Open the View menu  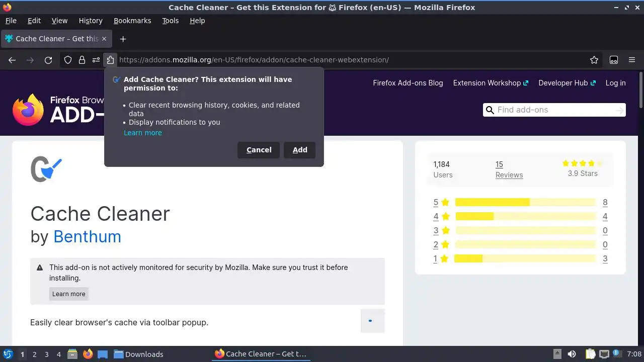point(59,21)
